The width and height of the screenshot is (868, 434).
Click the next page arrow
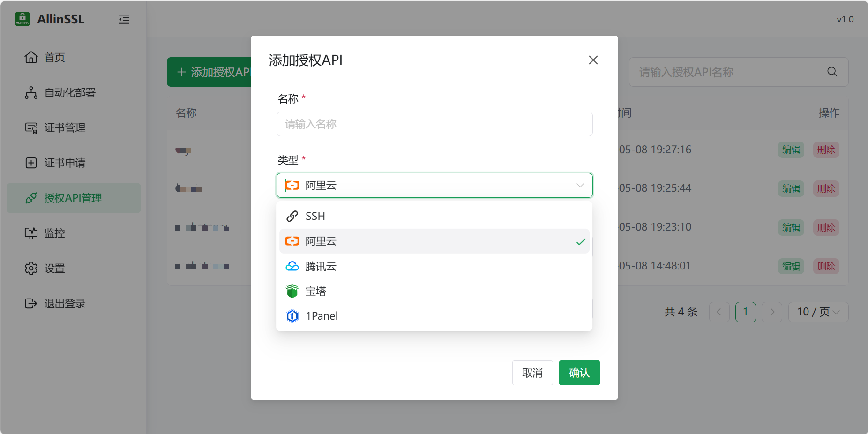[x=772, y=312]
